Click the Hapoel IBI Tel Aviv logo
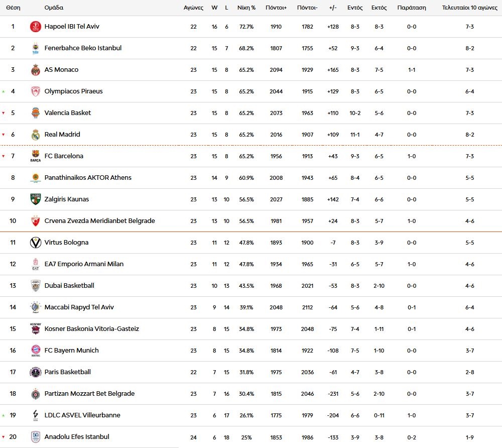 point(35,27)
